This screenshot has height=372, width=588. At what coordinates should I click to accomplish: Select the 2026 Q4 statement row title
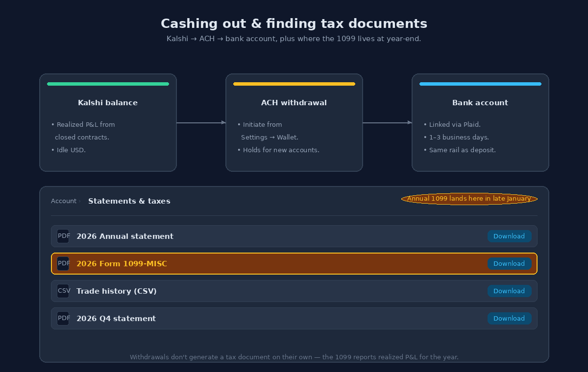(116, 319)
